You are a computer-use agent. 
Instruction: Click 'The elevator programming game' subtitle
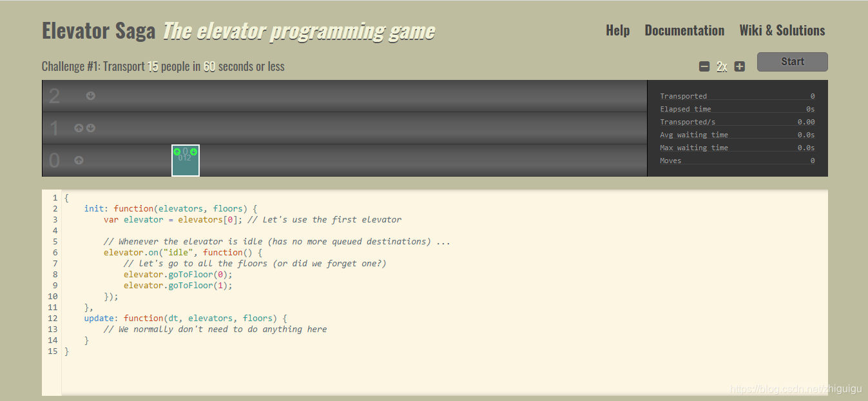point(298,31)
